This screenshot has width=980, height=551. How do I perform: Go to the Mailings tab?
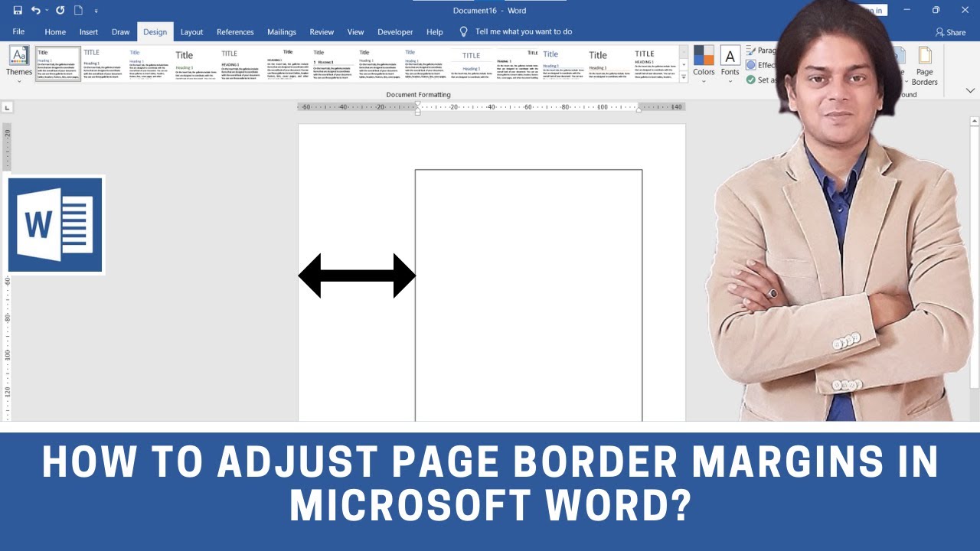tap(282, 32)
